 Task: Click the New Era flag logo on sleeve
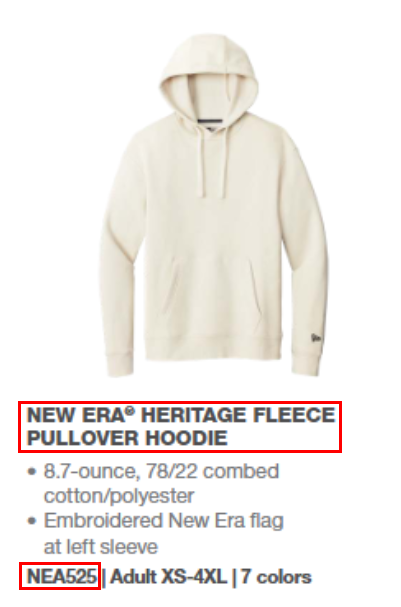(x=316, y=338)
